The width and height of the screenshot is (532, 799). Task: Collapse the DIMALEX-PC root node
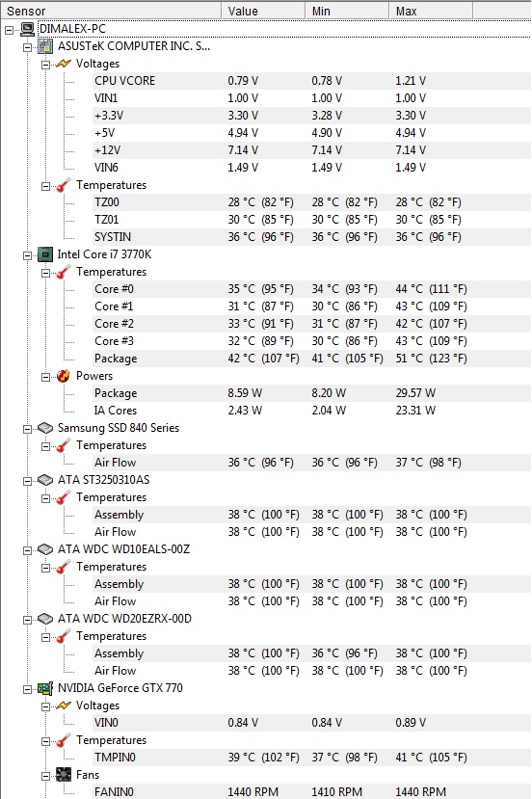click(10, 30)
